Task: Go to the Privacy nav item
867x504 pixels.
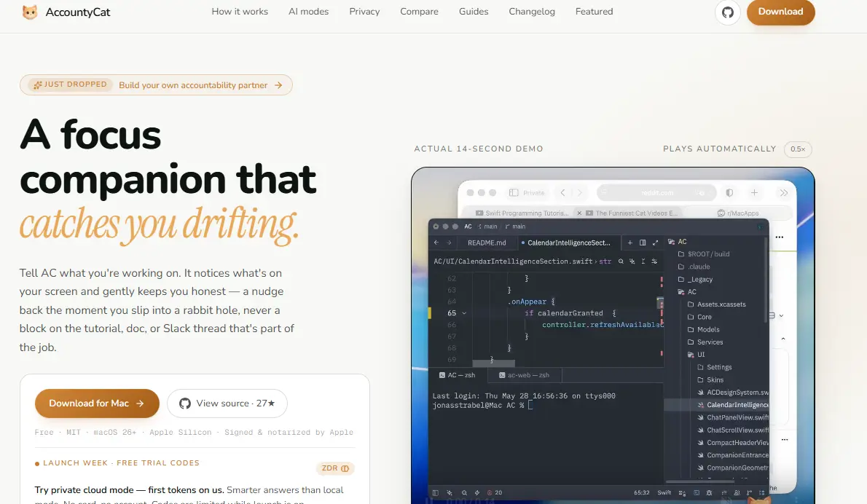Action: click(364, 12)
